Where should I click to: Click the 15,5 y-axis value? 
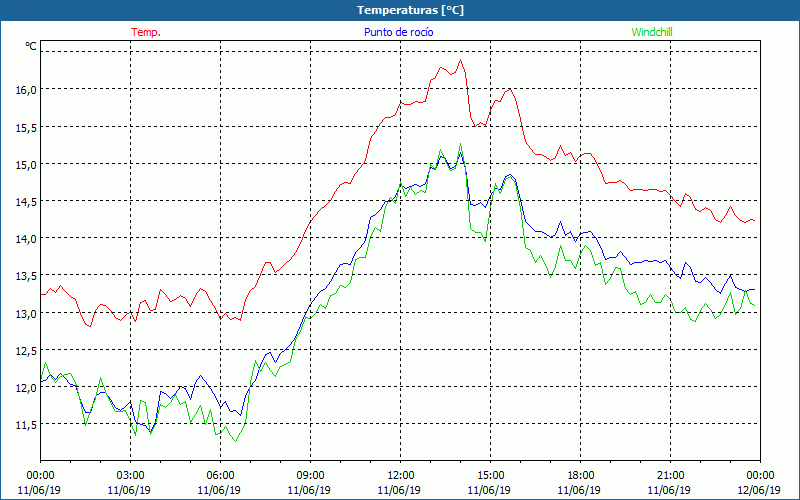pyautogui.click(x=27, y=127)
